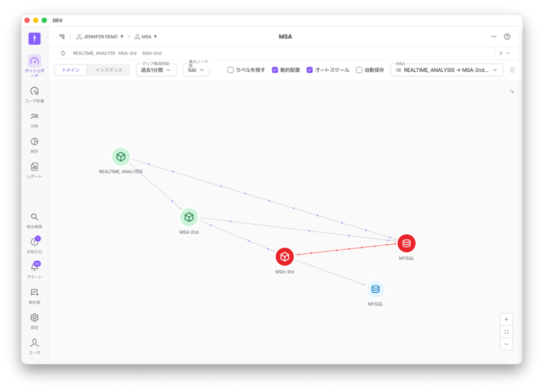Enable the ラベルを隠す checkbox
Image resolution: width=544 pixels, height=392 pixels.
(x=231, y=70)
